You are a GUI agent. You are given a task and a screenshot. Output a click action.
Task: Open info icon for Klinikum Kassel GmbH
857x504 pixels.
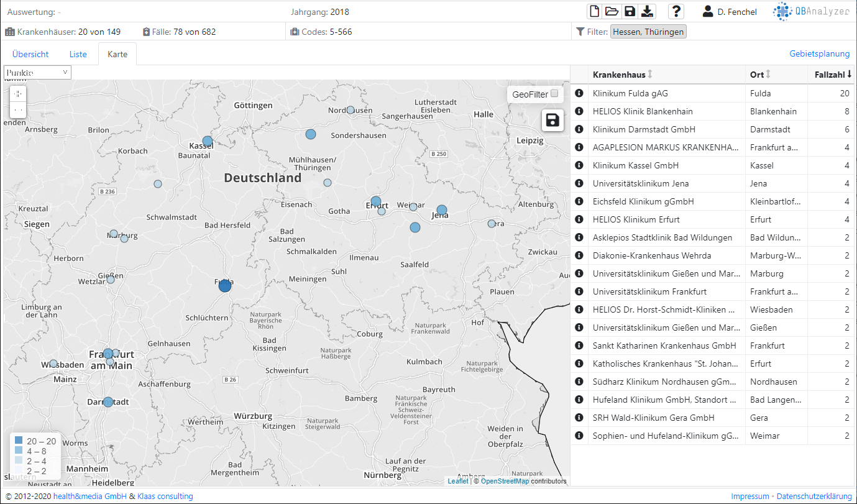pyautogui.click(x=579, y=165)
